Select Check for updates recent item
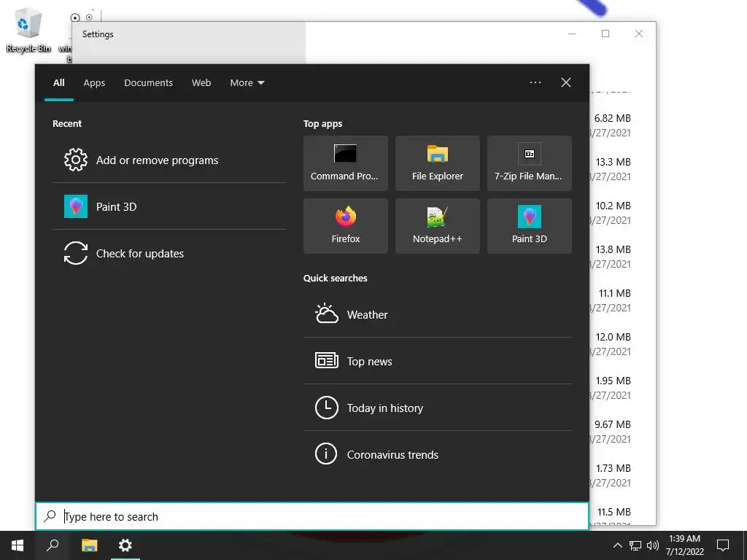 pyautogui.click(x=169, y=253)
